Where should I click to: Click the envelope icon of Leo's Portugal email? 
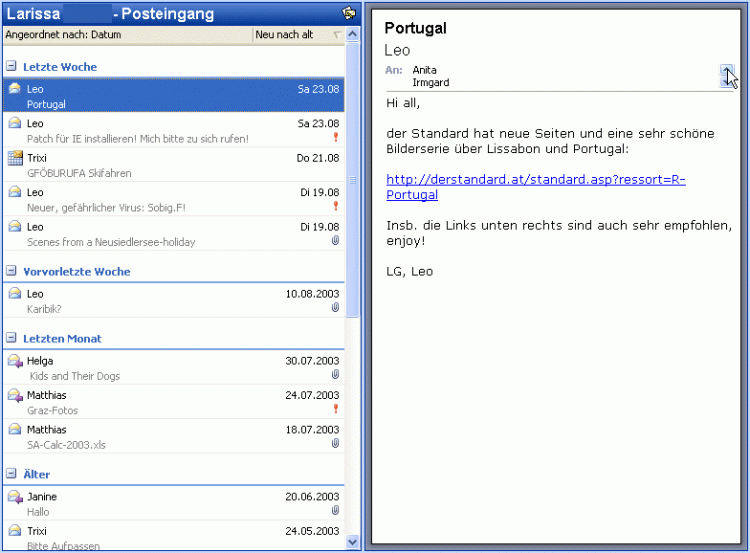14,89
